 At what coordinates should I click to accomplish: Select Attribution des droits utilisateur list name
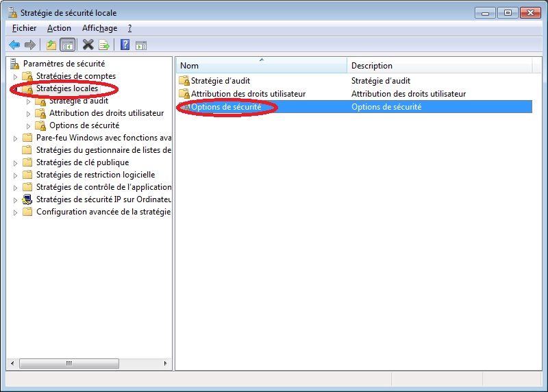249,94
